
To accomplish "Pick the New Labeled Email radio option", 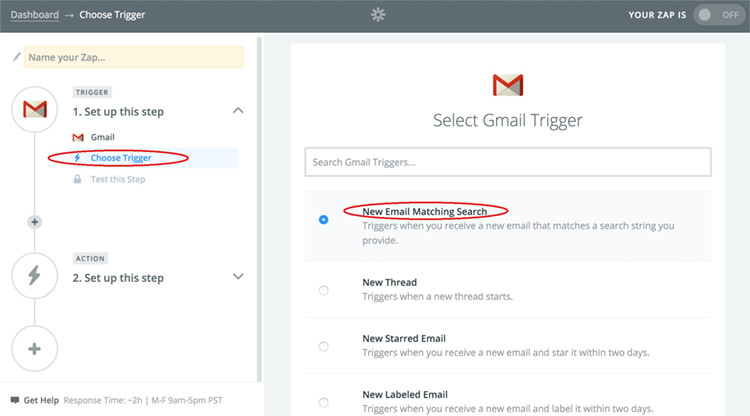I will 323,402.
